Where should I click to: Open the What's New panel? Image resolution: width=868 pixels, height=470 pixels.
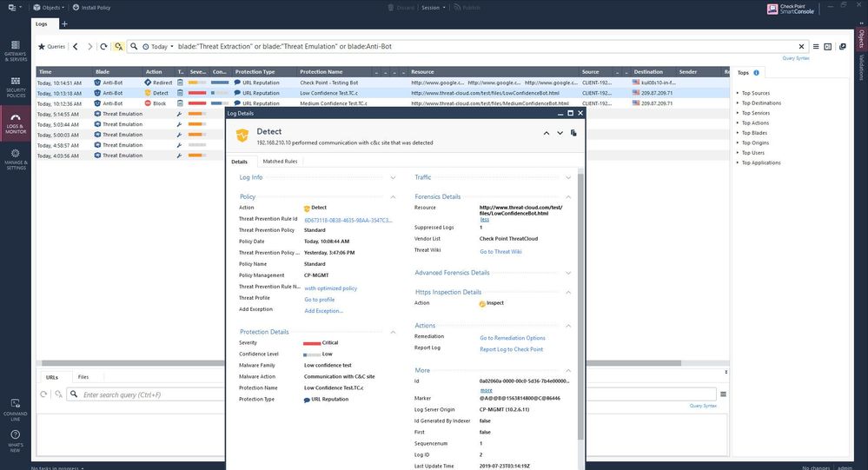(16, 441)
